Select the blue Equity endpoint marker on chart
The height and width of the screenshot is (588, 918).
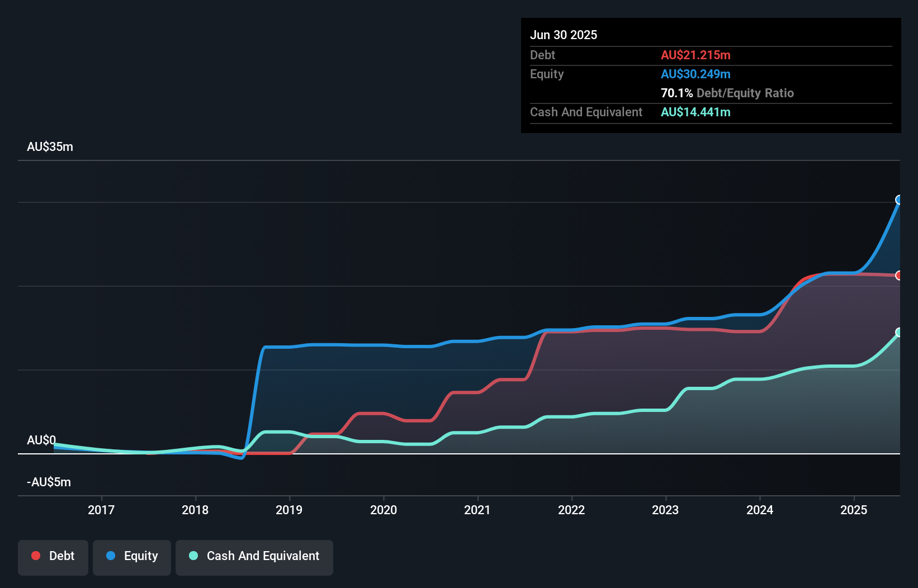click(x=899, y=201)
